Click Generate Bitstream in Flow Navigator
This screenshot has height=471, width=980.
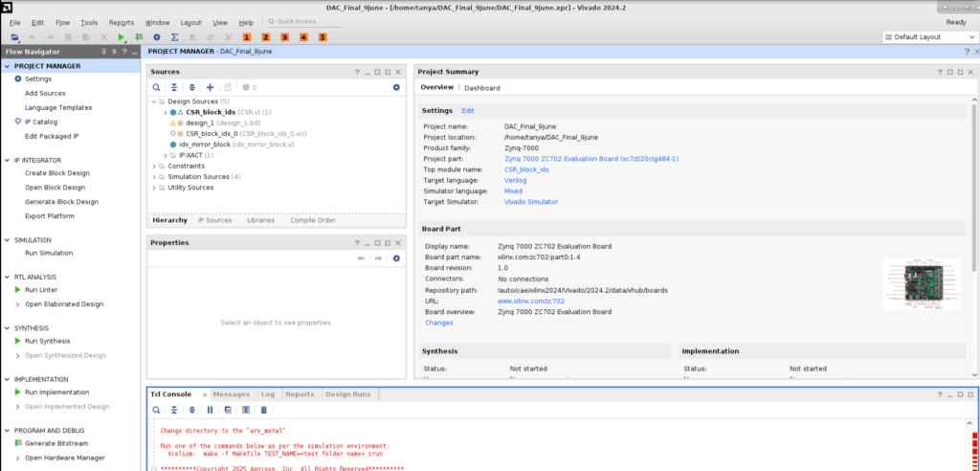[x=56, y=443]
